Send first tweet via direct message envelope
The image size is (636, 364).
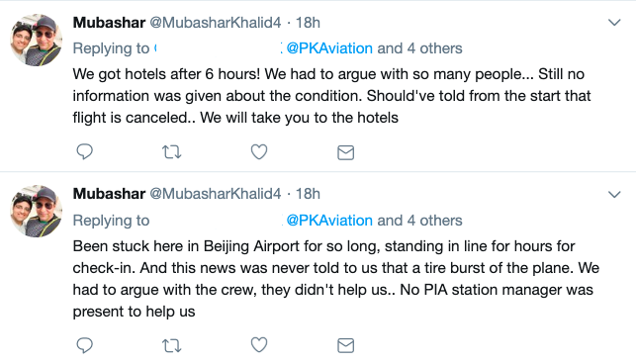click(x=345, y=152)
